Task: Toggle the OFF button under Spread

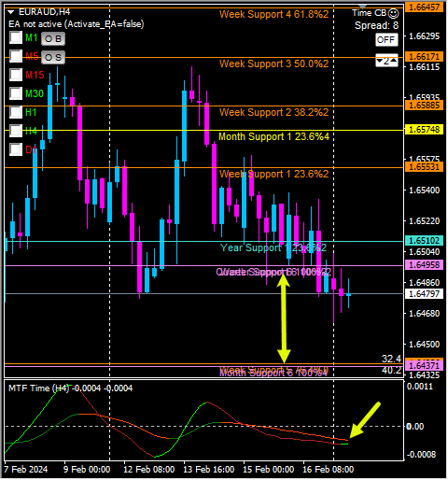Action: pyautogui.click(x=386, y=40)
